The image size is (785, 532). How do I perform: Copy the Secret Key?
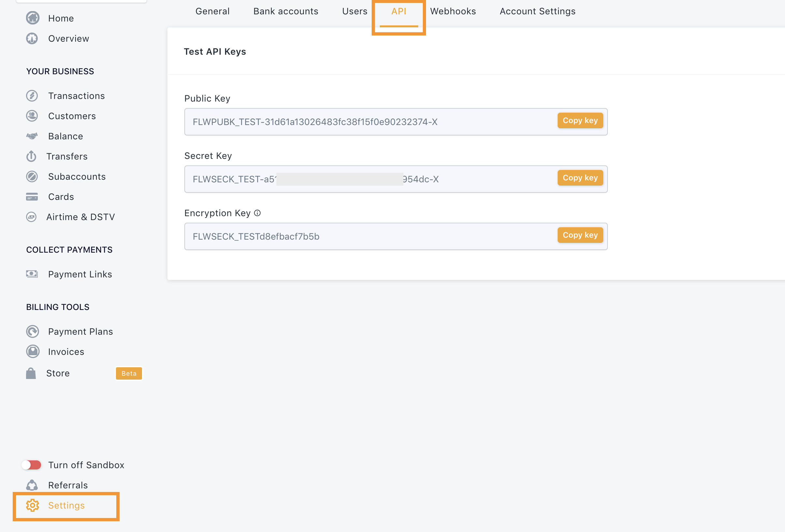[x=580, y=178]
